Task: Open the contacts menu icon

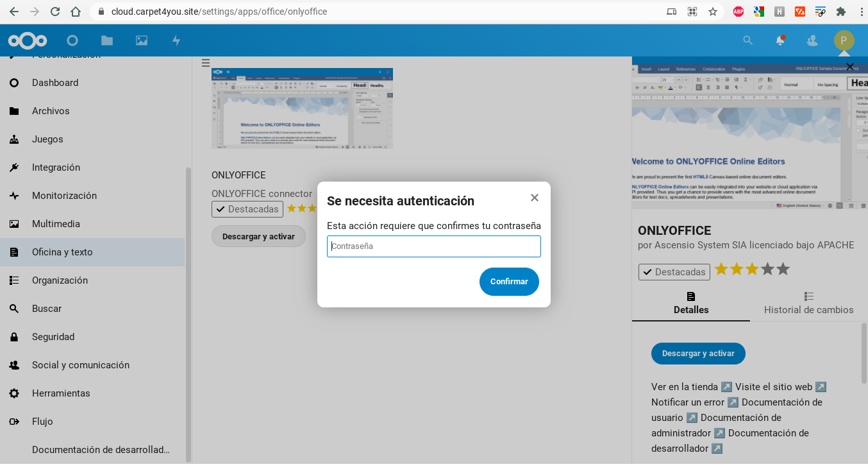Action: point(812,40)
